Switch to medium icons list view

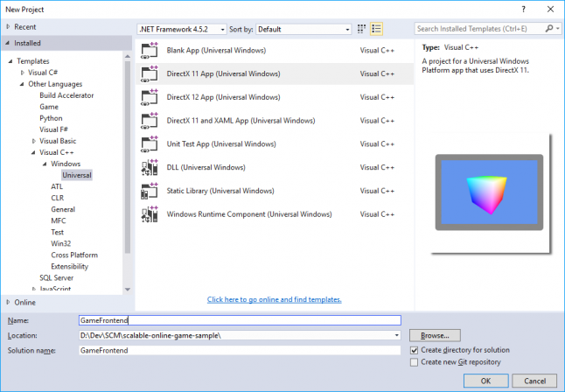(x=377, y=29)
